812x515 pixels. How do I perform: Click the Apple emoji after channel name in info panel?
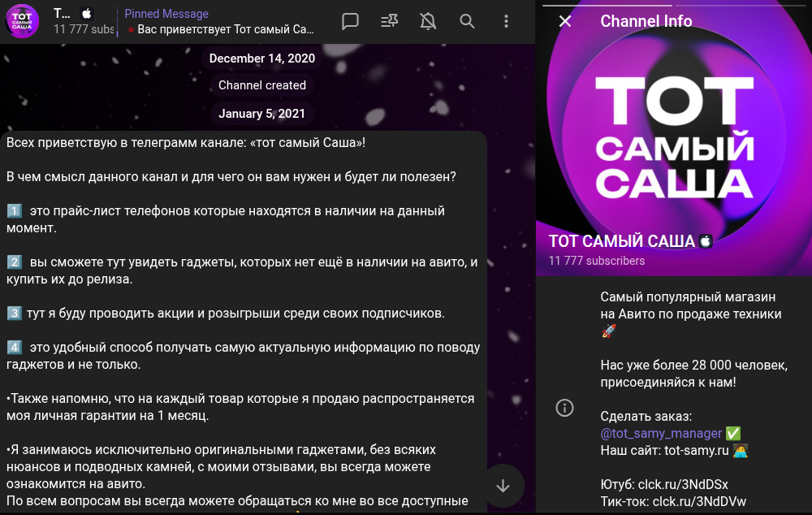coord(706,241)
